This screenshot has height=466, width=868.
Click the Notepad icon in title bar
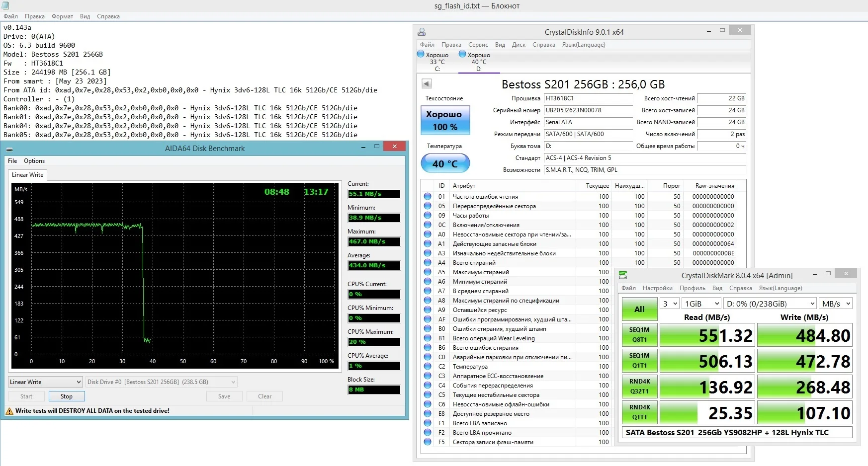tap(5, 5)
